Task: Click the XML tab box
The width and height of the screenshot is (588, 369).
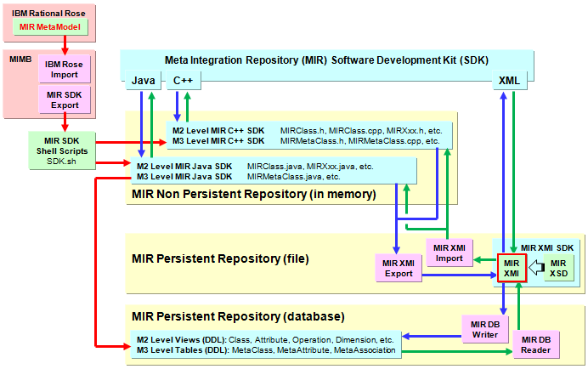Action: (x=509, y=80)
